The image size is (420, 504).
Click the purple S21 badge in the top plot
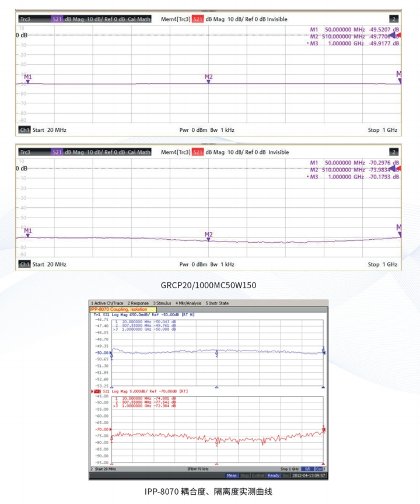click(57, 19)
